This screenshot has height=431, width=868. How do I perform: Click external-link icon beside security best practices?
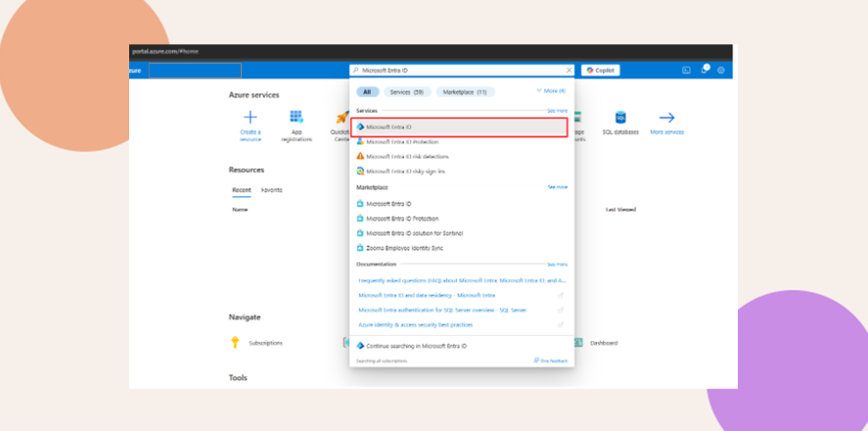[561, 324]
